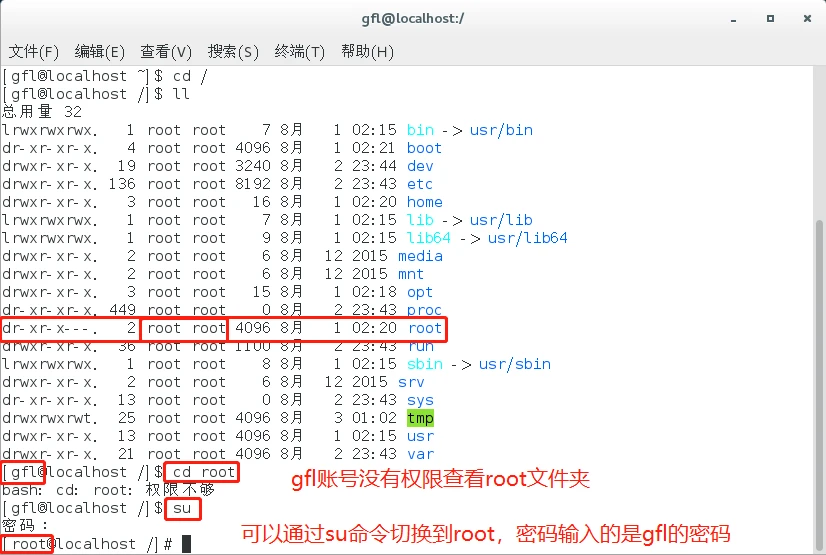
Task: Click the terminal vertical scrollbar
Action: (818, 300)
